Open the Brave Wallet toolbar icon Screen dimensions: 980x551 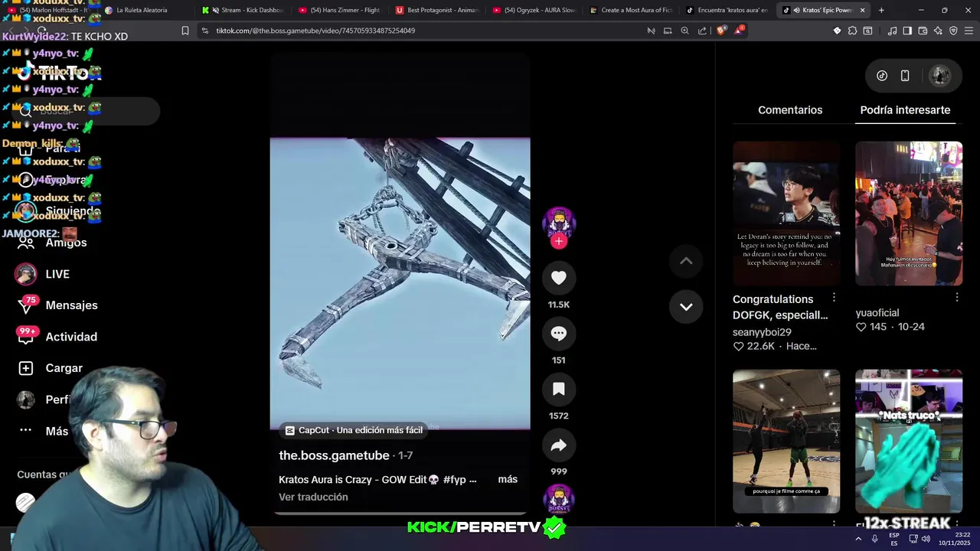(x=923, y=31)
